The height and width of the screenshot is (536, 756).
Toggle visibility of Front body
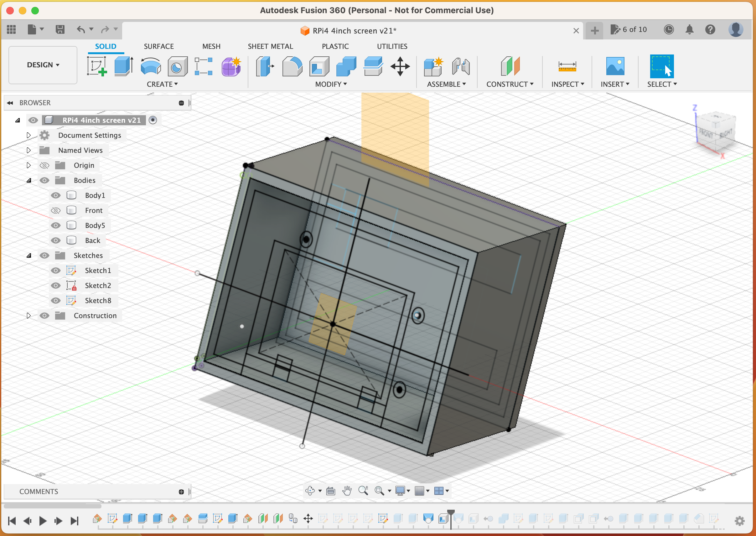(56, 210)
